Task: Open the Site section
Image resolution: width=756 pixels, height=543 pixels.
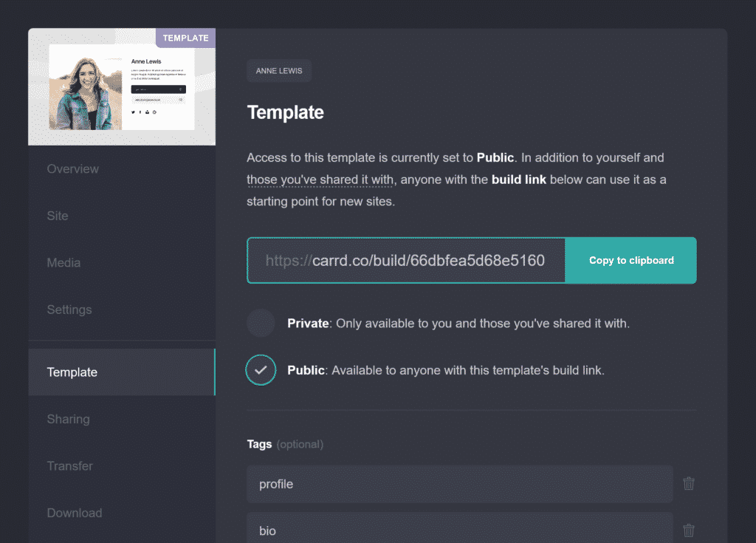Action: 57,216
